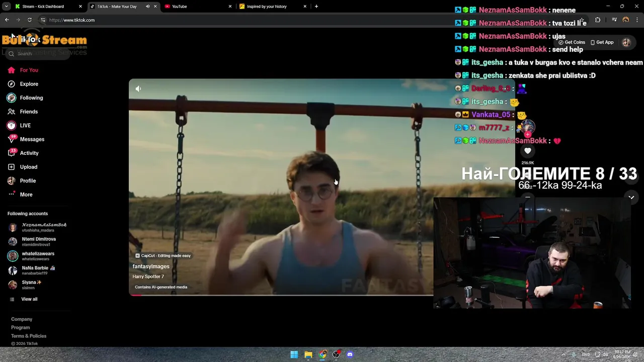Select TikTok - Make Your Day tab

click(117, 7)
